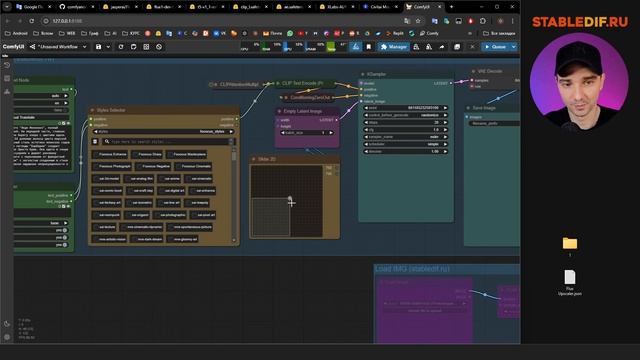Viewport: 640px width, 360px height.
Task: Open the Android bookmarks folder
Action: 16,33
